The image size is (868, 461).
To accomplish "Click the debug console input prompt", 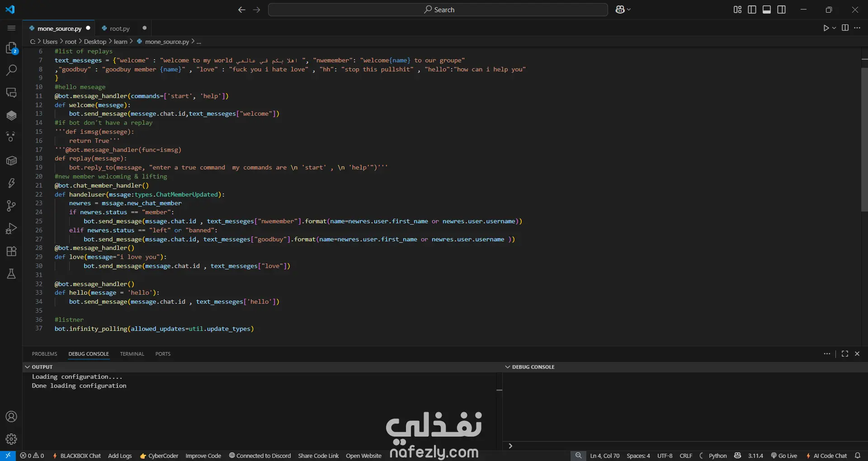I will point(685,446).
